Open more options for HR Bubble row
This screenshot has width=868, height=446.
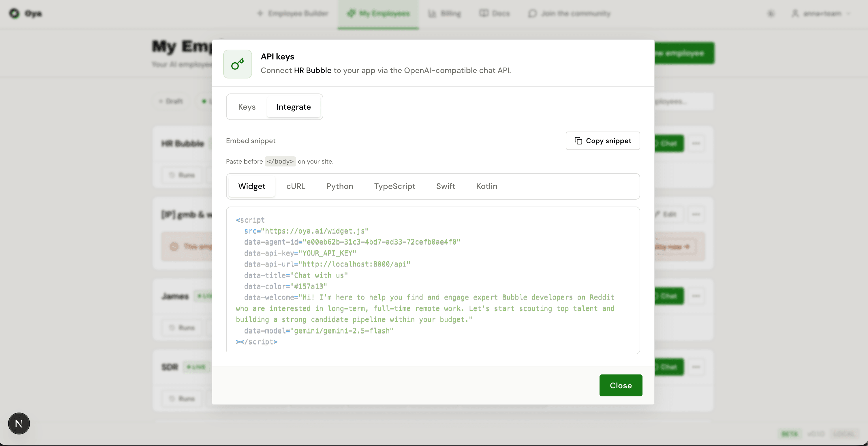point(696,143)
